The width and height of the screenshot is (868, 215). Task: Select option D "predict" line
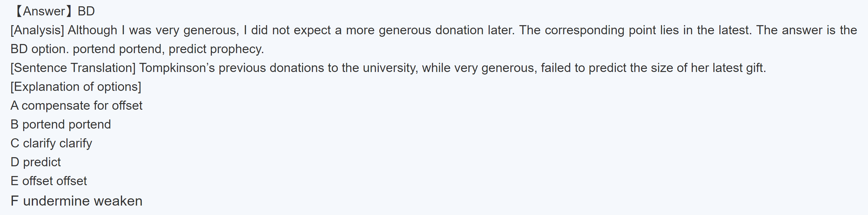(36, 162)
